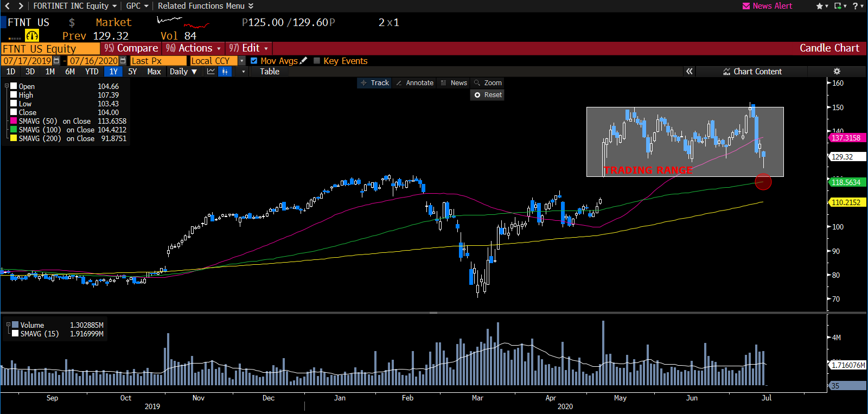Select the 1D range tab

click(10, 72)
